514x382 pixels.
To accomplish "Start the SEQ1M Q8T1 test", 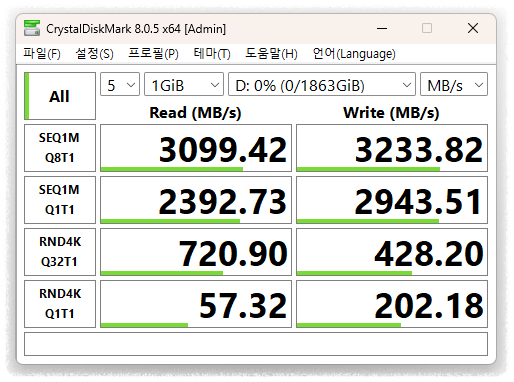I will click(60, 148).
